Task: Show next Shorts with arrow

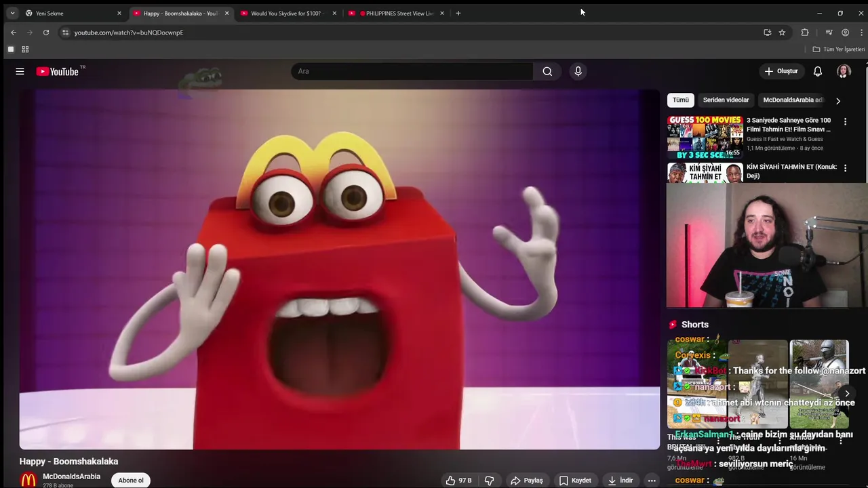Action: [847, 393]
